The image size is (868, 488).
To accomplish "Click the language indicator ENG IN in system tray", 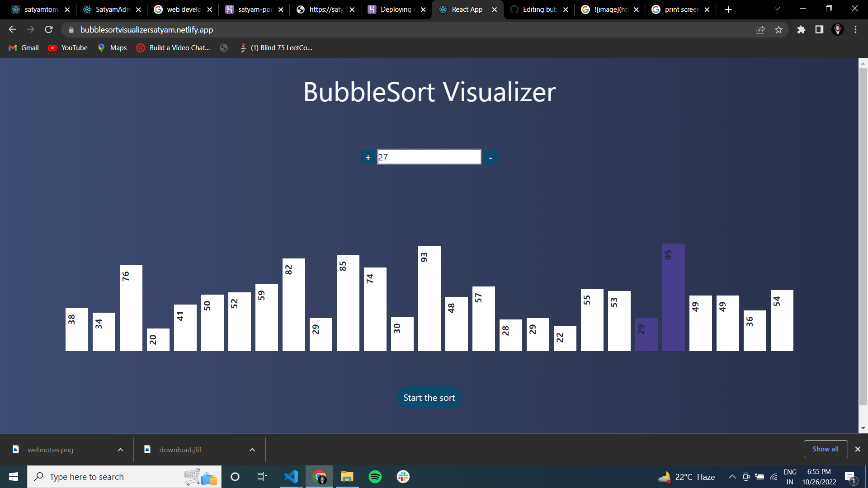I will [790, 476].
